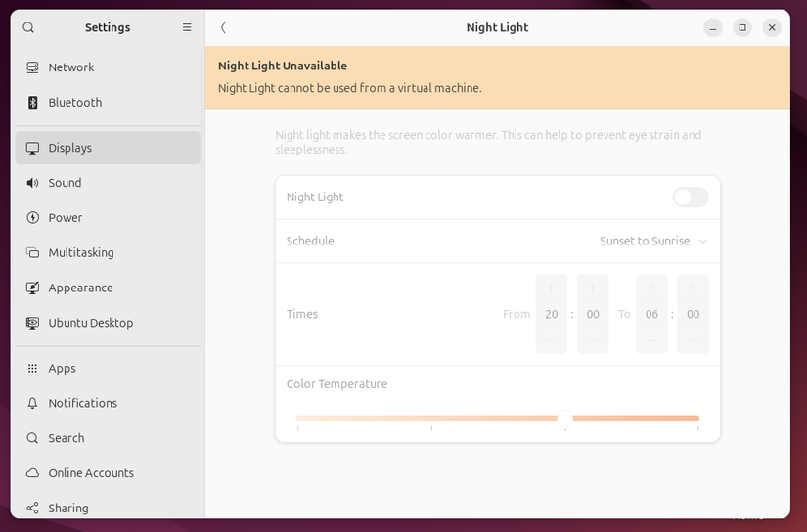Image resolution: width=807 pixels, height=532 pixels.
Task: Click the Notifications bell icon
Action: pyautogui.click(x=32, y=403)
